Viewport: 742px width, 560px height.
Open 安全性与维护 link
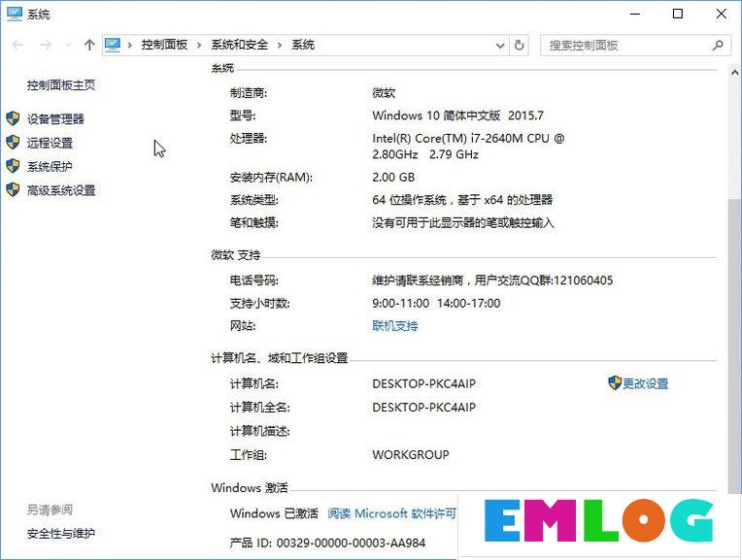[x=61, y=534]
